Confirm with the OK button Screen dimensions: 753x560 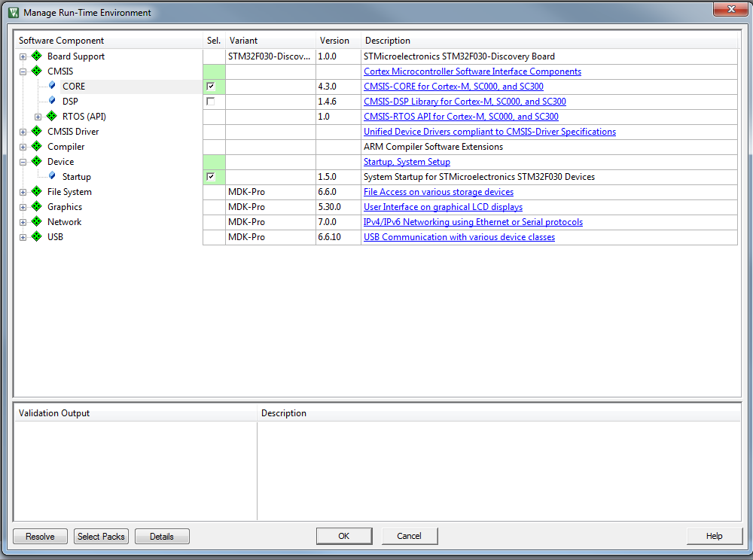coord(344,536)
